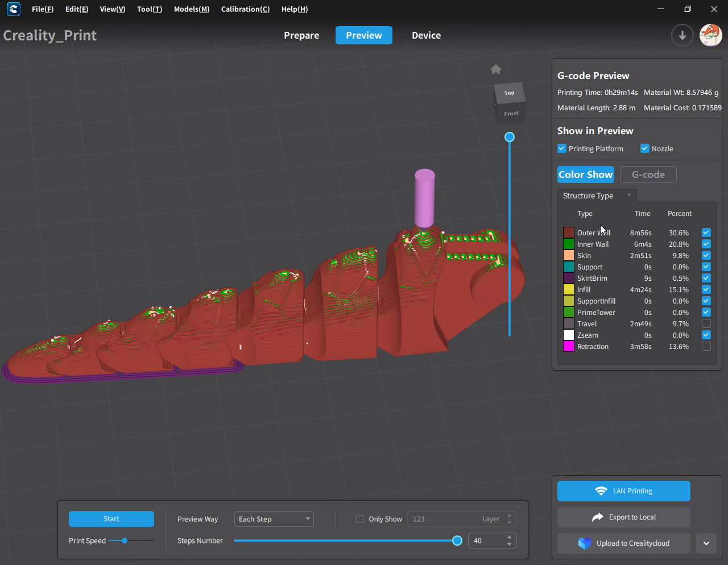Expand the upload options chevron
The height and width of the screenshot is (565, 728).
706,543
